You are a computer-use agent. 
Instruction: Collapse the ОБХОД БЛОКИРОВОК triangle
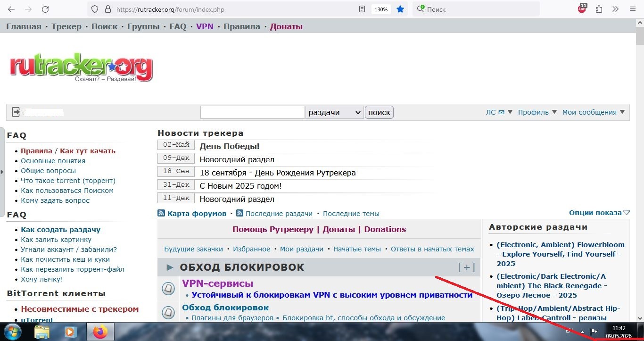tap(170, 267)
